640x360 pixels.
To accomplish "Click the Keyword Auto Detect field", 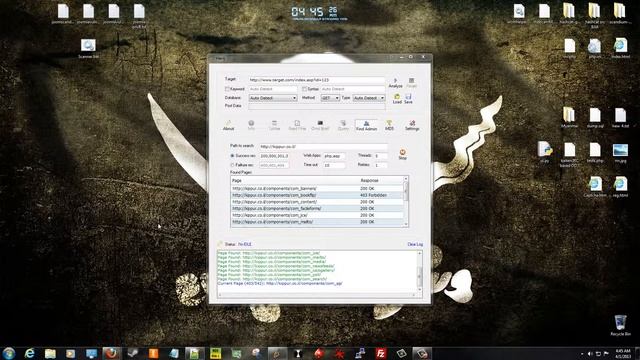I will [x=273, y=89].
